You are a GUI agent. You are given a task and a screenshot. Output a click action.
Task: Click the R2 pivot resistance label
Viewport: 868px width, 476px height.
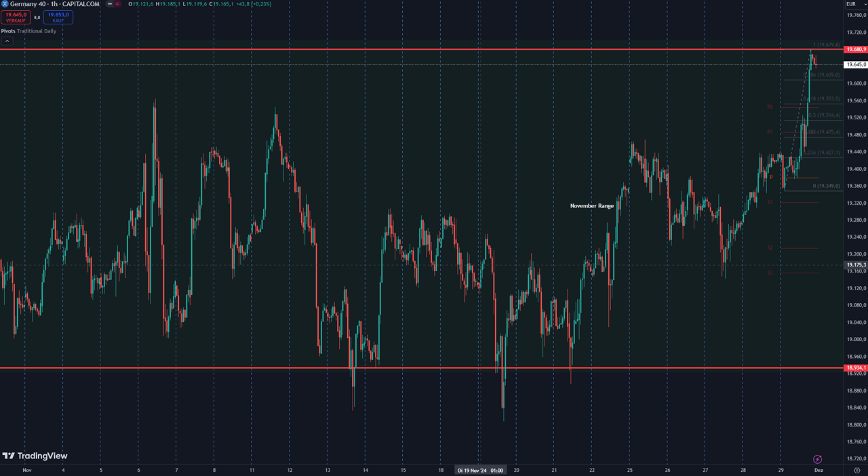point(770,107)
